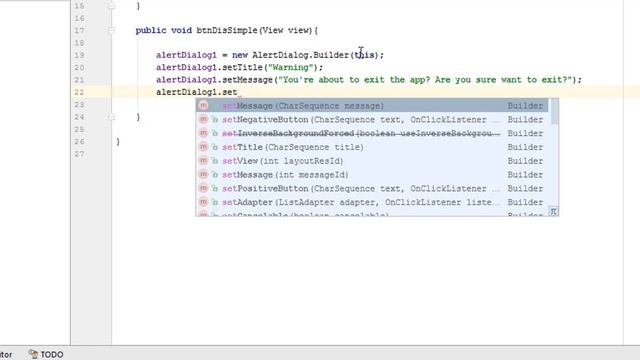
Task: Select setMessage(int messageId) suggestion
Action: click(372, 175)
